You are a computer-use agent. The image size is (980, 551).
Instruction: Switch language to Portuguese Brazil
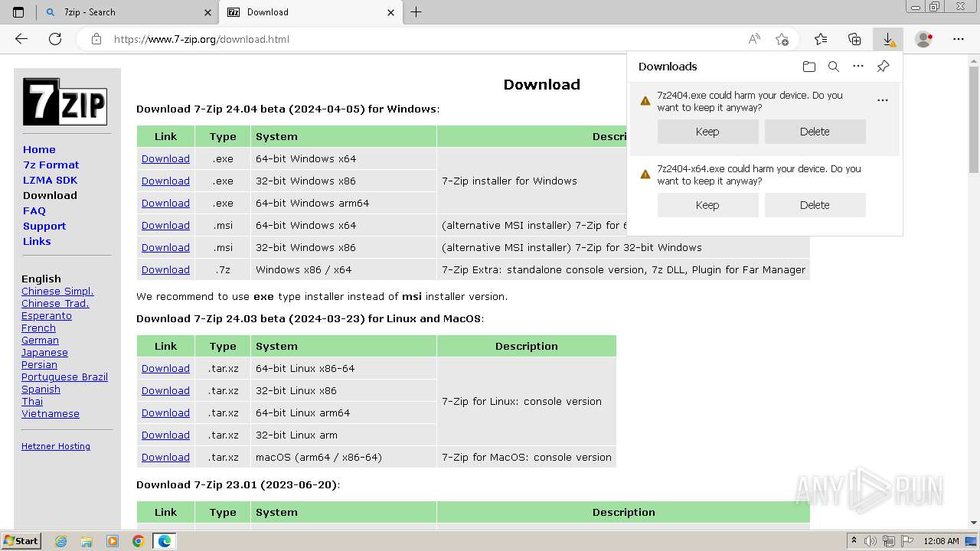[x=64, y=377]
